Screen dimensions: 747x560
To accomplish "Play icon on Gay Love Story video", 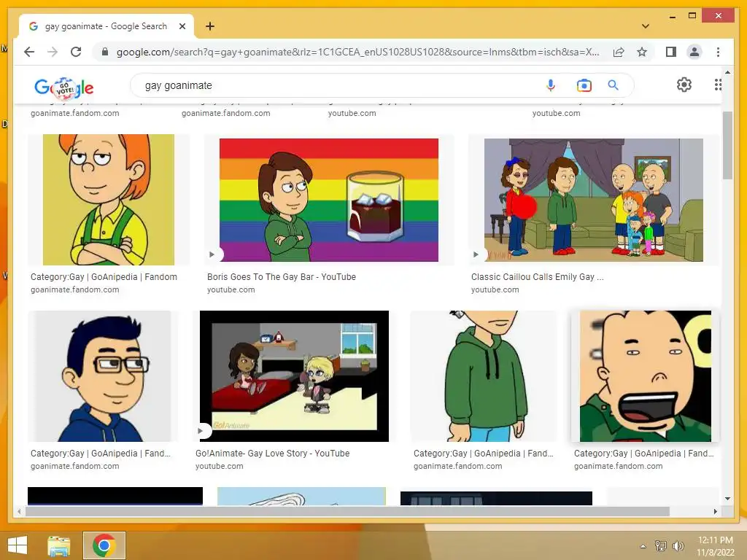I will coord(201,431).
